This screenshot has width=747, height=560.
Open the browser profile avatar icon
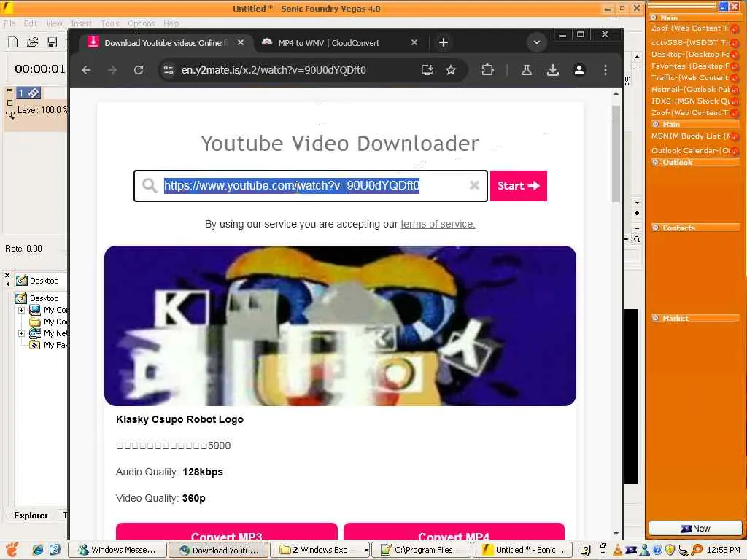pyautogui.click(x=578, y=70)
